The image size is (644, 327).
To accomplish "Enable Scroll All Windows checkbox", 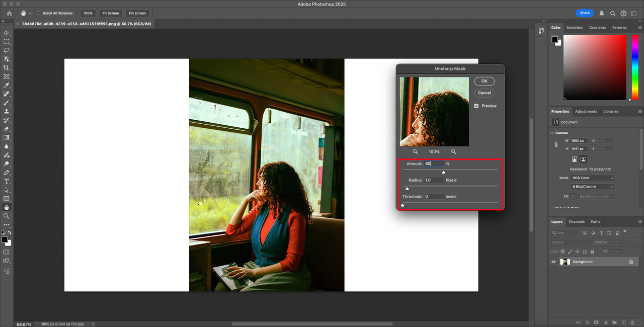I will [x=39, y=13].
